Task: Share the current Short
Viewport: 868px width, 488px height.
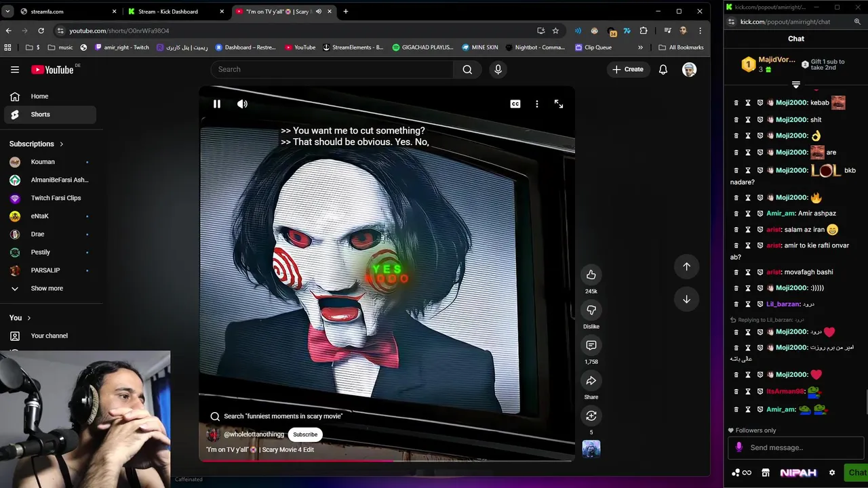Action: coord(591,380)
